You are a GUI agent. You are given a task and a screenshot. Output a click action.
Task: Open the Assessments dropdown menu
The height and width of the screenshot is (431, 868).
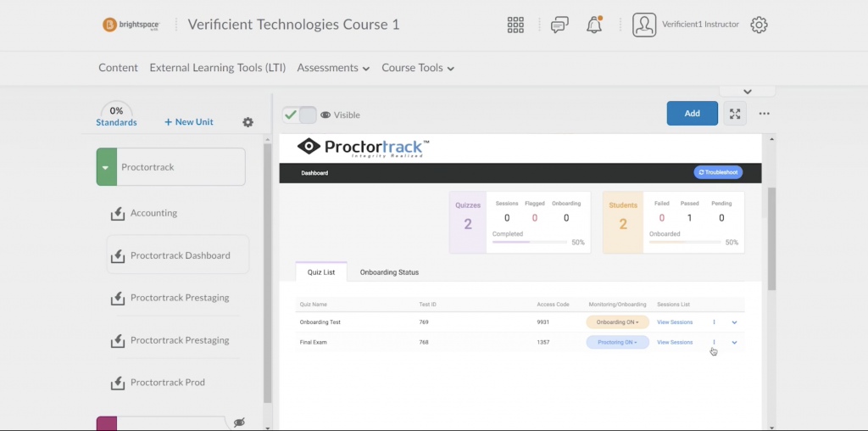coord(333,68)
